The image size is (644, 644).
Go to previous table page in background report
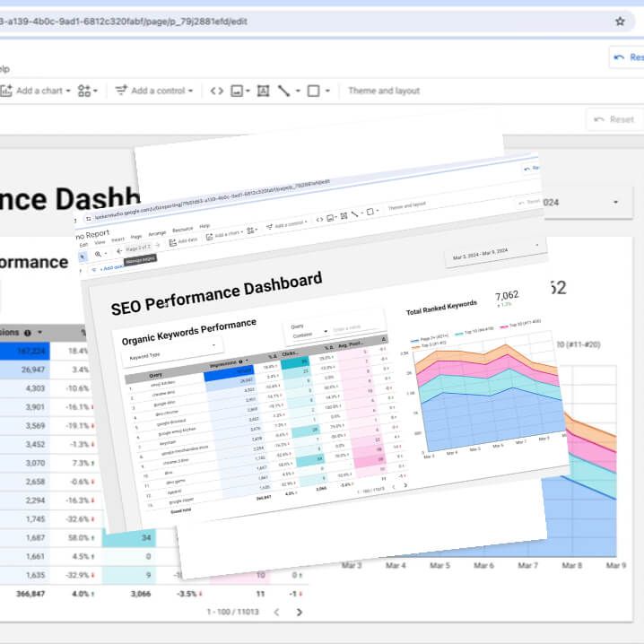tap(276, 612)
